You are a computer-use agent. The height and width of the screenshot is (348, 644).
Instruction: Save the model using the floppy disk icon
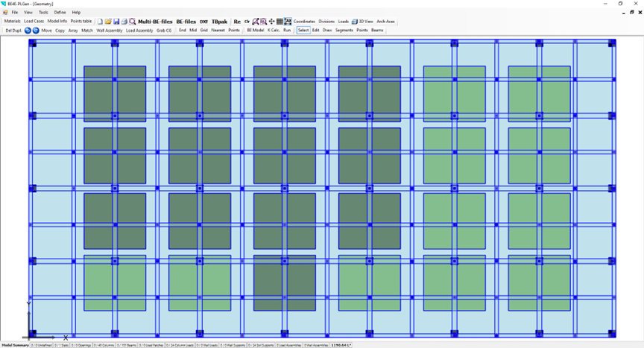coord(116,22)
